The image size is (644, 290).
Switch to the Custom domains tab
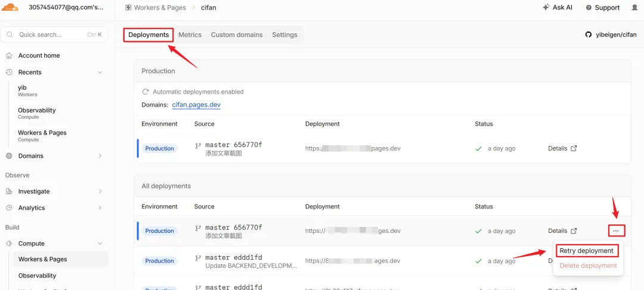click(x=237, y=35)
